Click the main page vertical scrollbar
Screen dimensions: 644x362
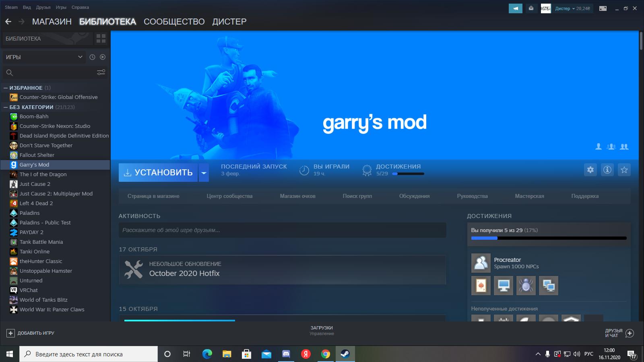(x=641, y=41)
